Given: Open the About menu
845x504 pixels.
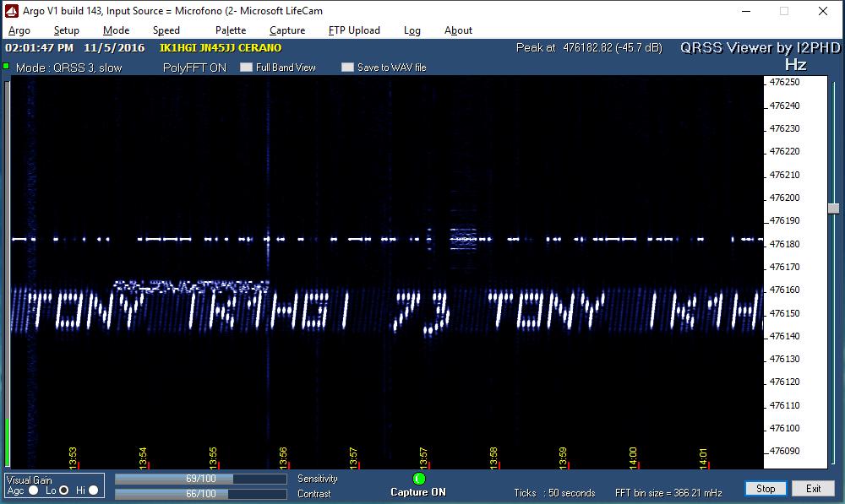Looking at the screenshot, I should tap(458, 30).
